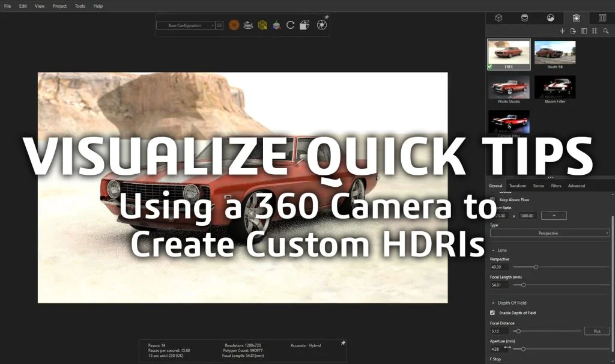This screenshot has width=615, height=364.
Task: Click the yellow cube toolbar icon
Action: click(x=262, y=25)
